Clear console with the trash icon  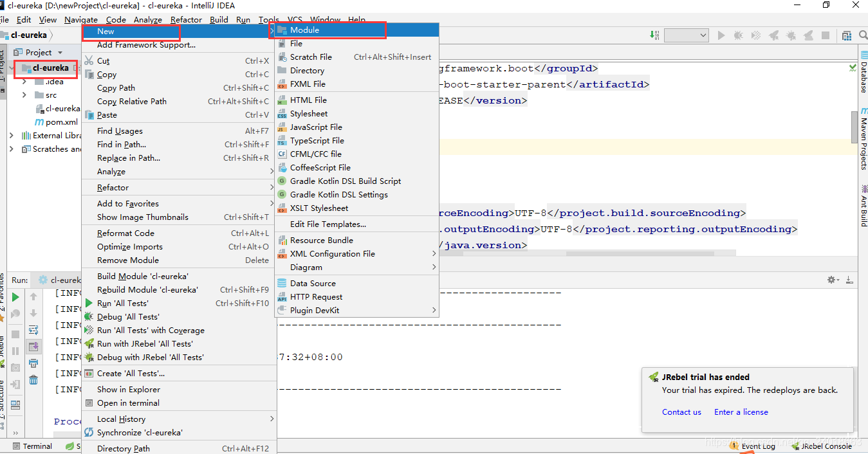(33, 380)
